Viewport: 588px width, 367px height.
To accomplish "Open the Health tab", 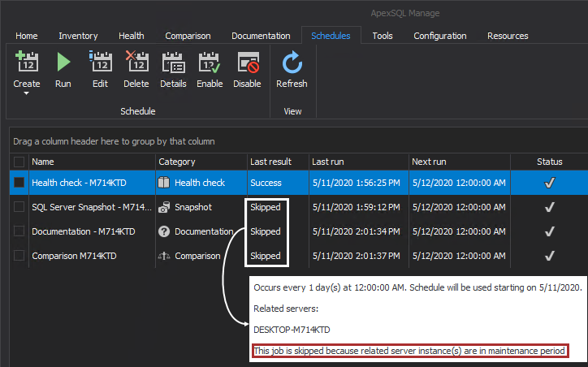I will point(132,36).
